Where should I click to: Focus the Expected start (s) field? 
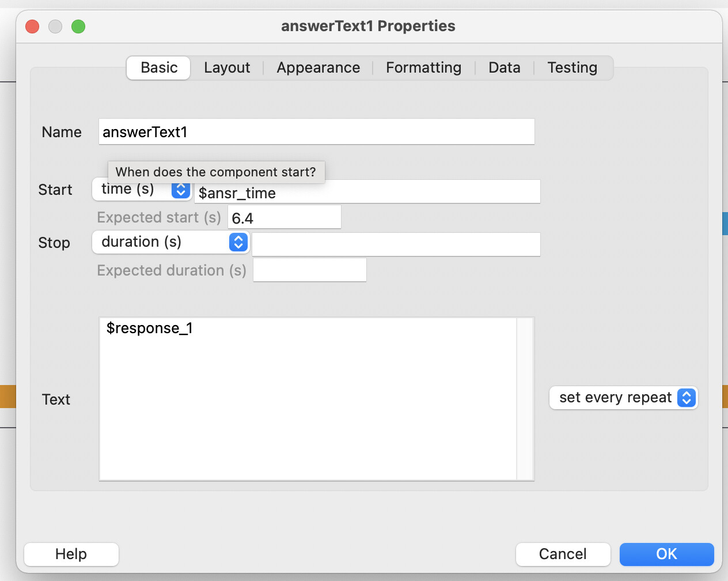coord(284,218)
